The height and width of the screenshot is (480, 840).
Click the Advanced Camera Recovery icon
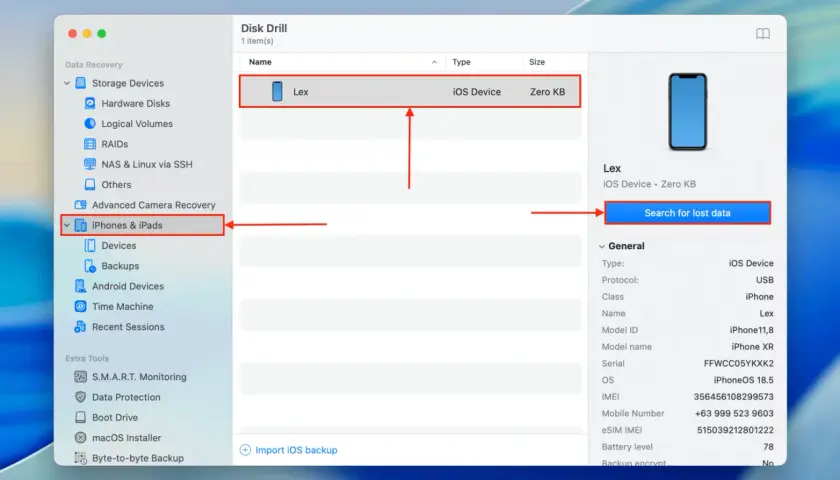click(x=80, y=205)
